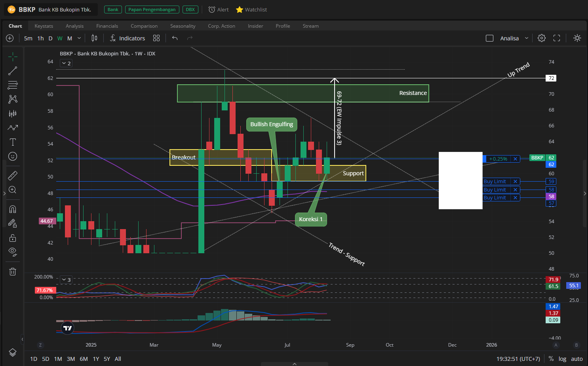Screen dimensions: 588x366
Task: Select the patterns drawing tool
Action: point(13,99)
